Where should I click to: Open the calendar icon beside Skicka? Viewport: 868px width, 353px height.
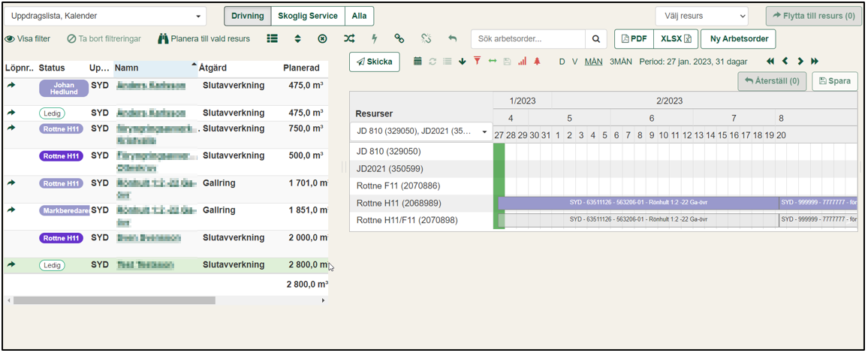[418, 62]
